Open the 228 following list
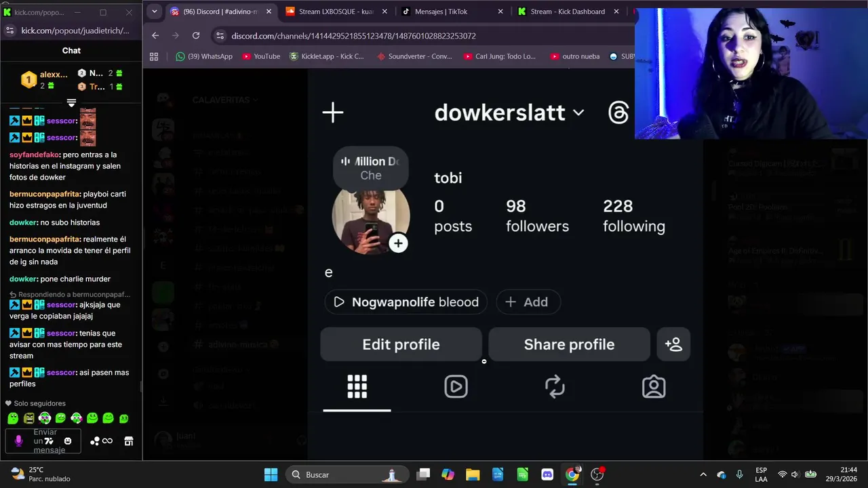This screenshot has height=488, width=868. coord(634,216)
